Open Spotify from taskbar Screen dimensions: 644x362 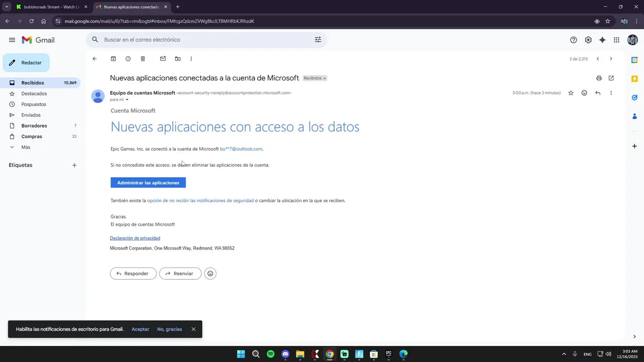click(271, 354)
